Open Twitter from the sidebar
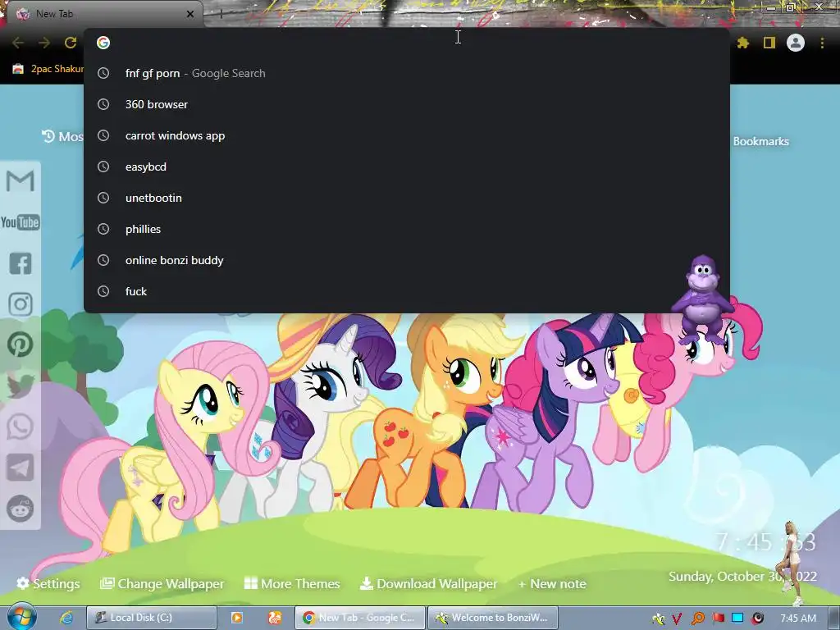This screenshot has width=840, height=630. point(21,386)
